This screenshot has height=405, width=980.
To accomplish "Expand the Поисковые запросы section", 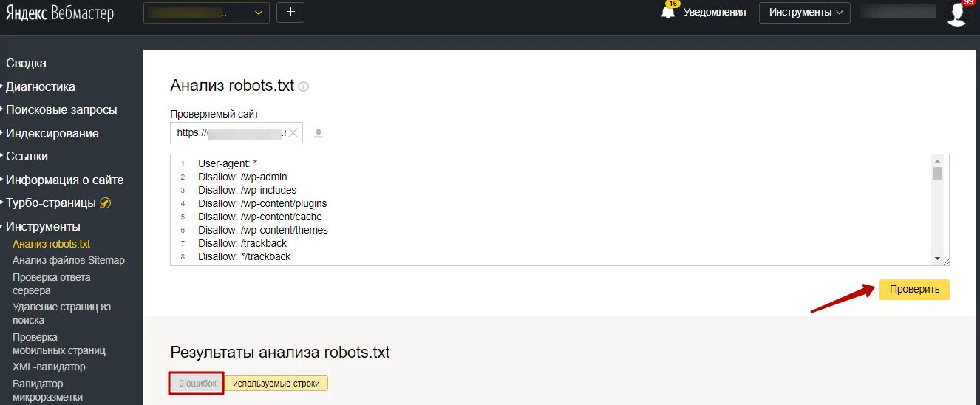I will [x=61, y=110].
